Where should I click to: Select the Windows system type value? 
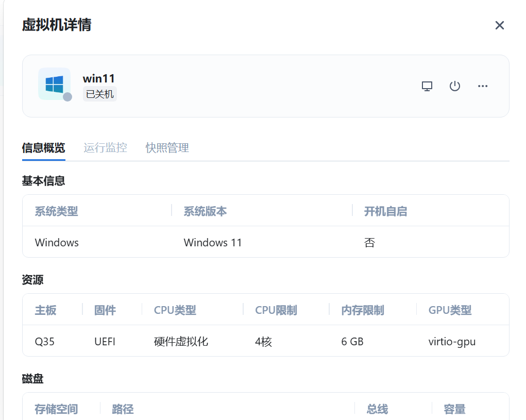[57, 243]
